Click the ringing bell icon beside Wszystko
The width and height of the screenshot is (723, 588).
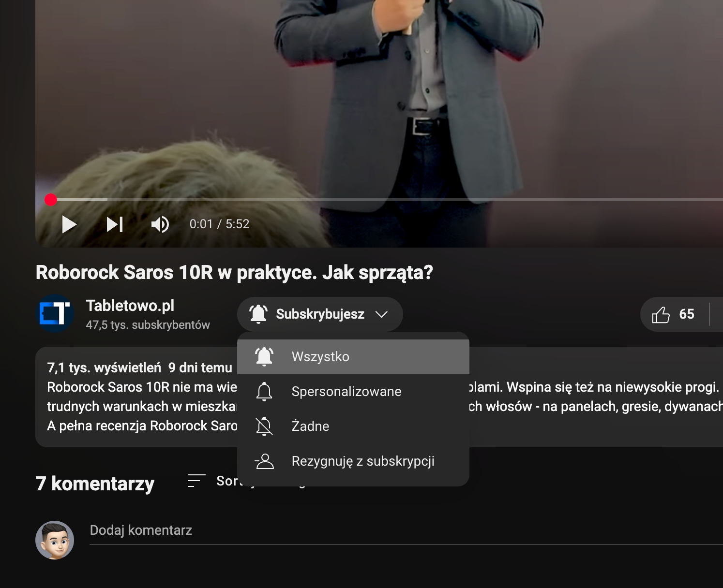coord(264,357)
